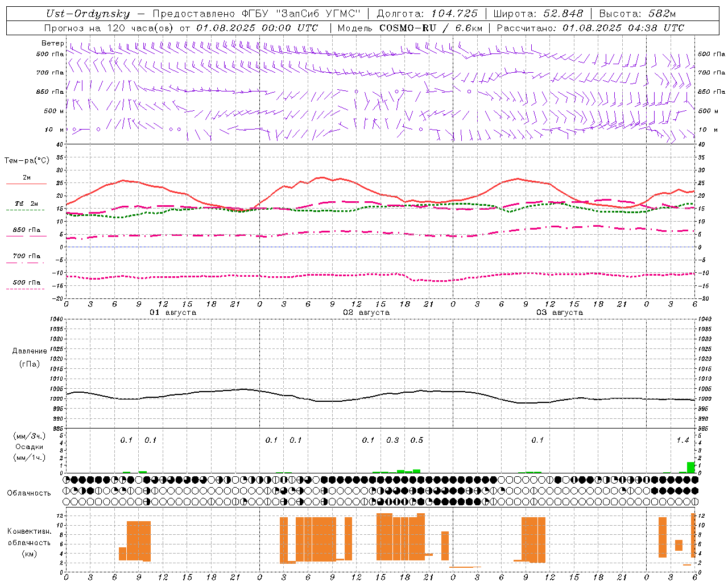Click the "850 гПа" temperature legend entry
This screenshot has height=582, width=728.
coord(26,230)
